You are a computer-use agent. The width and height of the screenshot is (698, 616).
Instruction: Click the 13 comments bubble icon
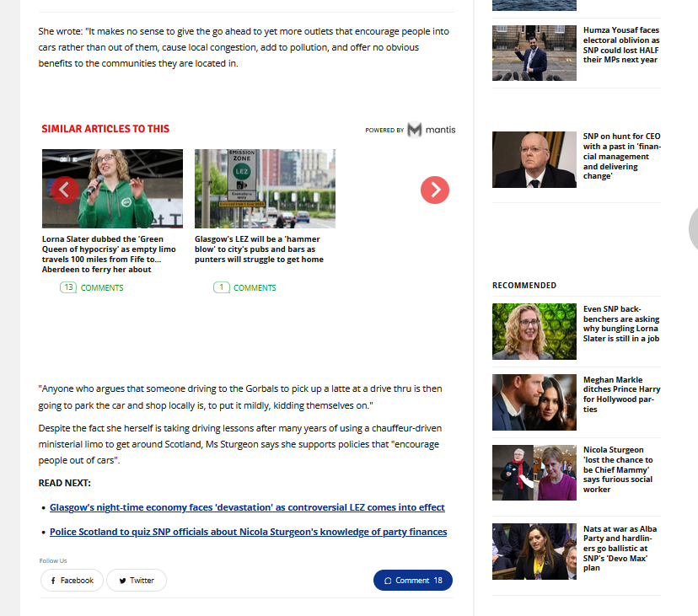[68, 287]
